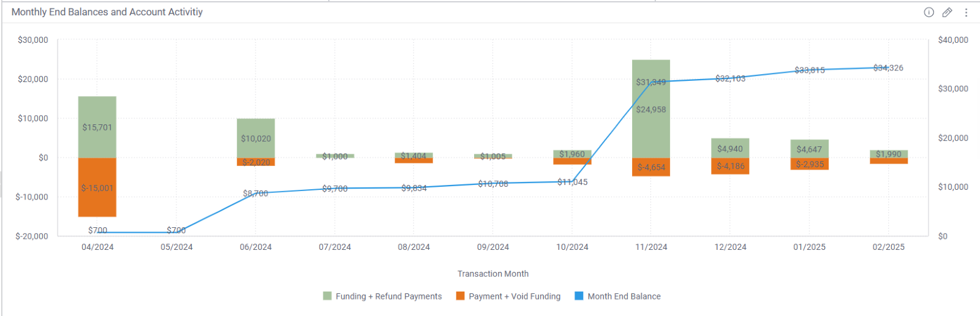Screen dimensions: 980x316
Task: Click the 12/2024 x-axis label
Action: click(x=730, y=247)
